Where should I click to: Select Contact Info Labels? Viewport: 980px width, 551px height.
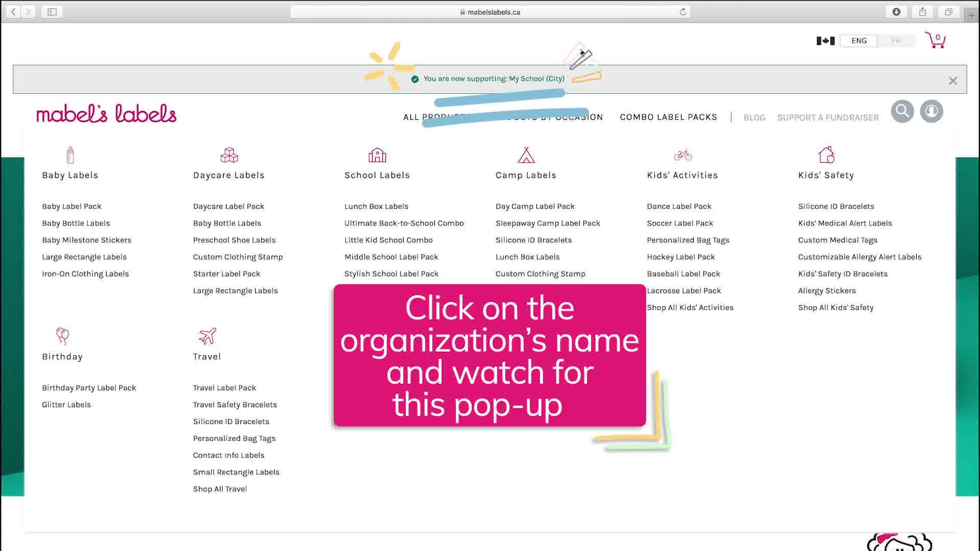[x=229, y=456]
